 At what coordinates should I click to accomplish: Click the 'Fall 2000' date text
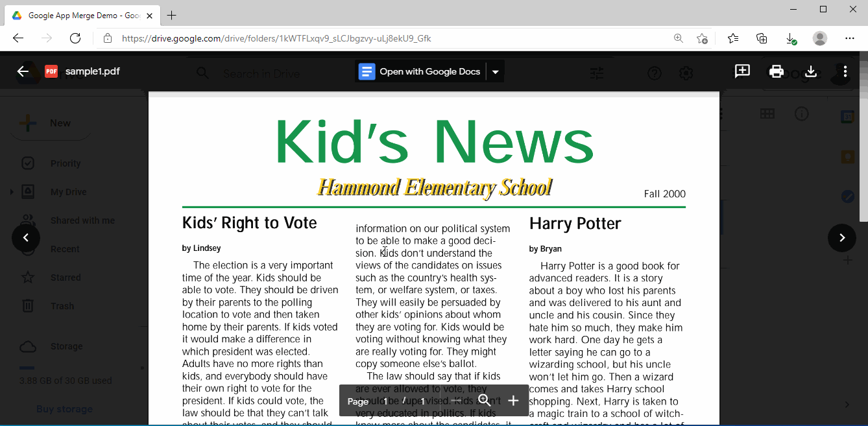click(x=665, y=194)
